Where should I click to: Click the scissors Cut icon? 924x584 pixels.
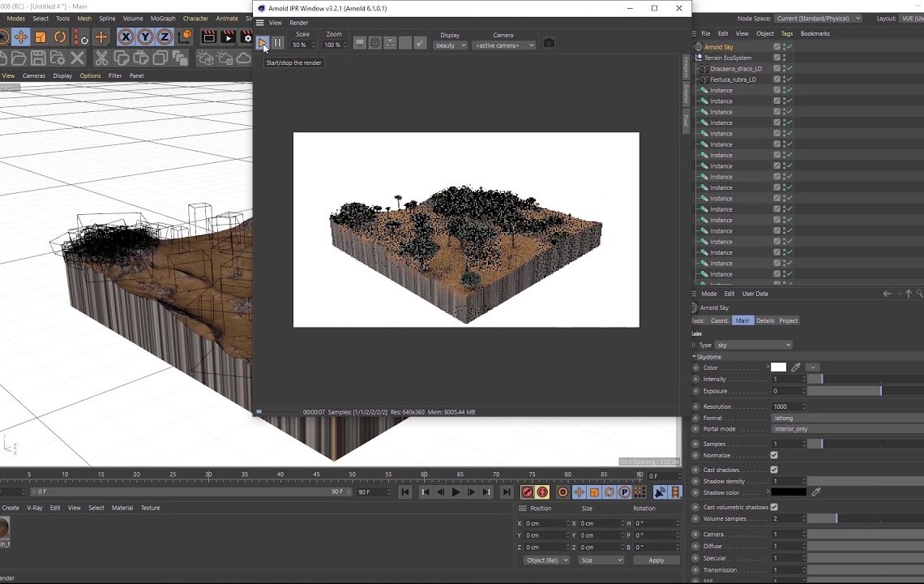(x=101, y=58)
